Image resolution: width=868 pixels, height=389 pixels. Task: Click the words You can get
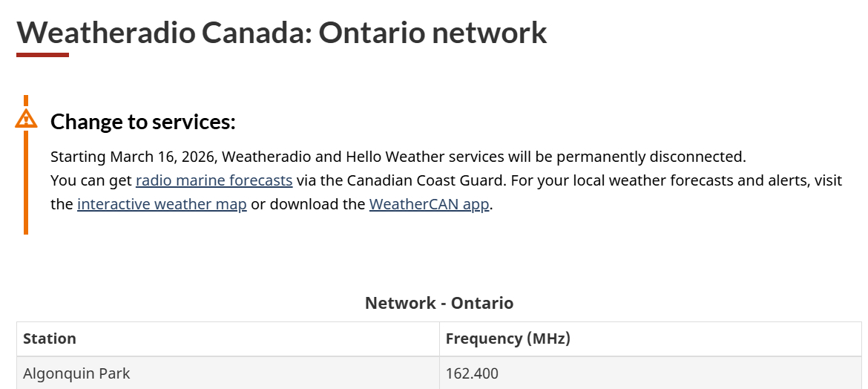(91, 180)
